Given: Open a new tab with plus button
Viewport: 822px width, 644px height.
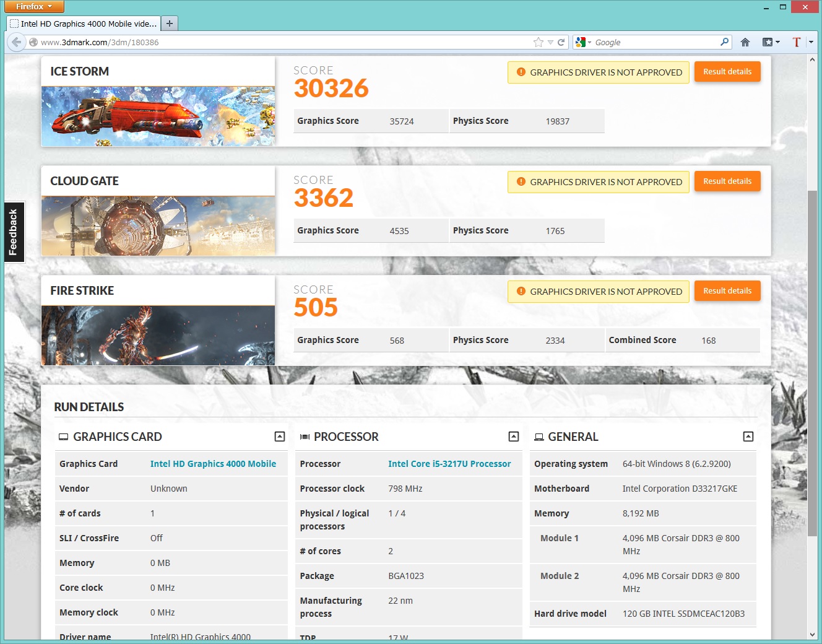Looking at the screenshot, I should pyautogui.click(x=169, y=24).
